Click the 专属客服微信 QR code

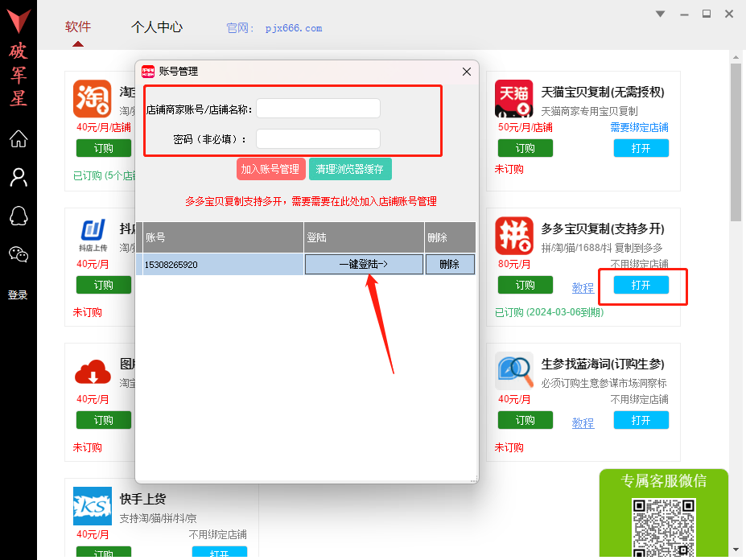click(x=664, y=527)
